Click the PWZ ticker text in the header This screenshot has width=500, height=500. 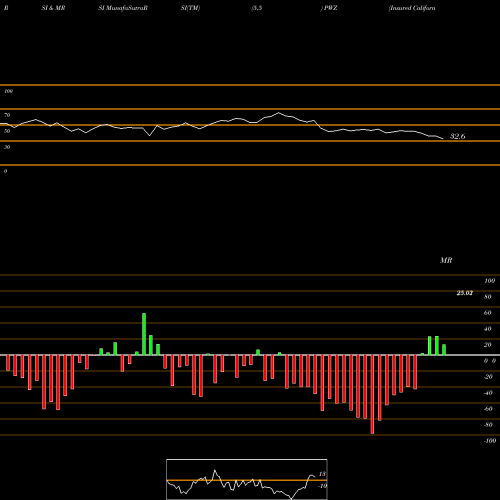[330, 8]
